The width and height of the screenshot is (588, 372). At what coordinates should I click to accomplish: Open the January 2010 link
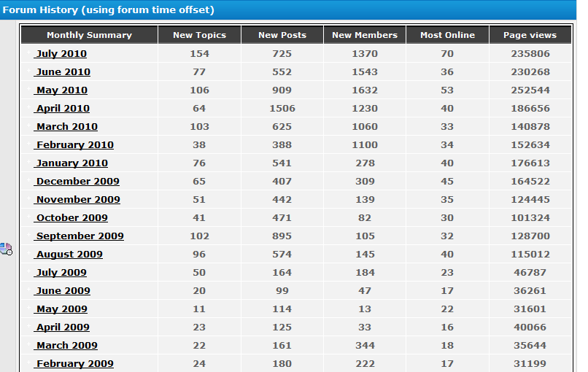tap(71, 163)
